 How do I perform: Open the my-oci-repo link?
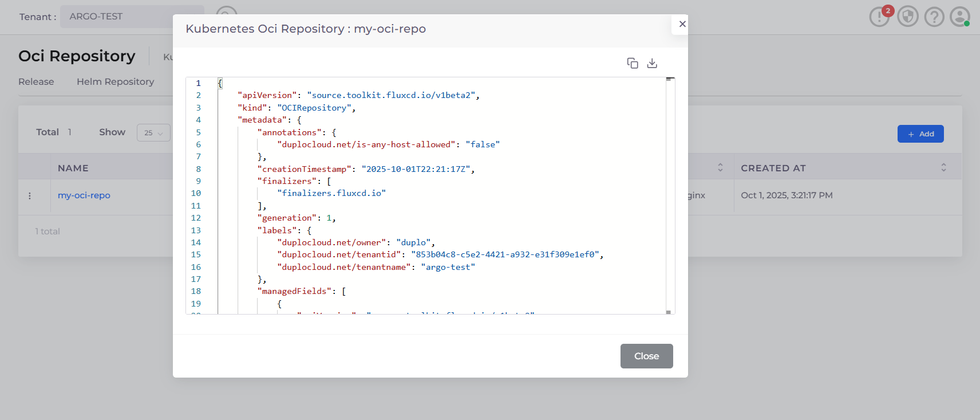click(84, 195)
